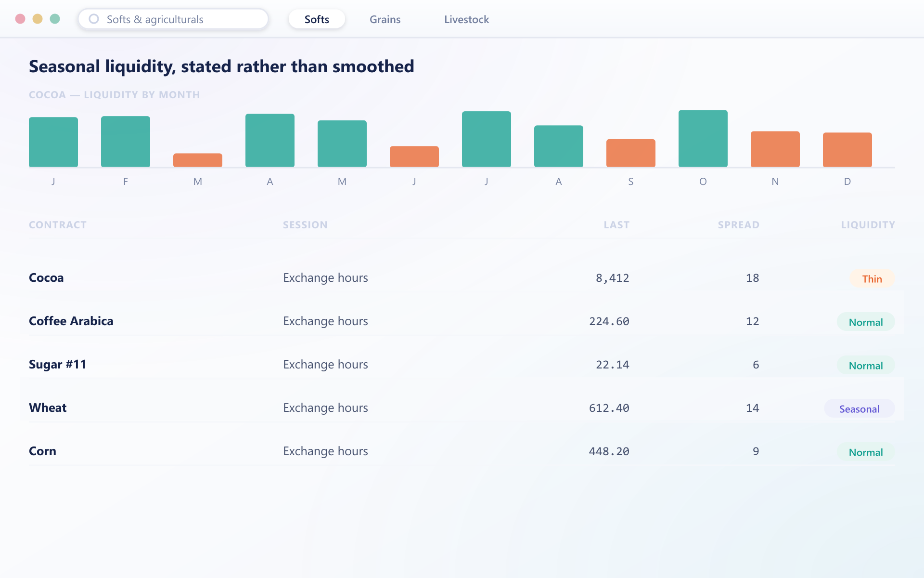Minimize window with the yellow button

pos(38,19)
